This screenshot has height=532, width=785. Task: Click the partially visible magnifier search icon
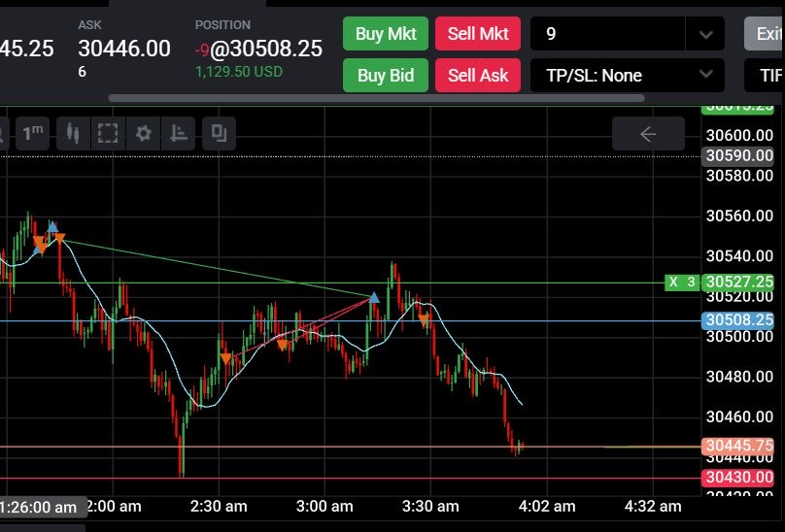pyautogui.click(x=2, y=133)
